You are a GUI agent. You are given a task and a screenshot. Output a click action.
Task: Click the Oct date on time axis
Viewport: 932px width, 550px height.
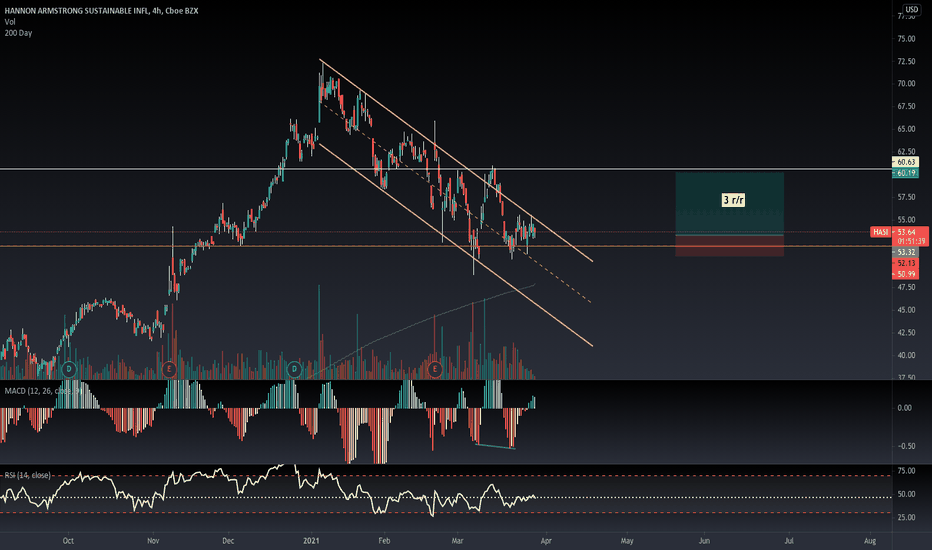pyautogui.click(x=68, y=540)
